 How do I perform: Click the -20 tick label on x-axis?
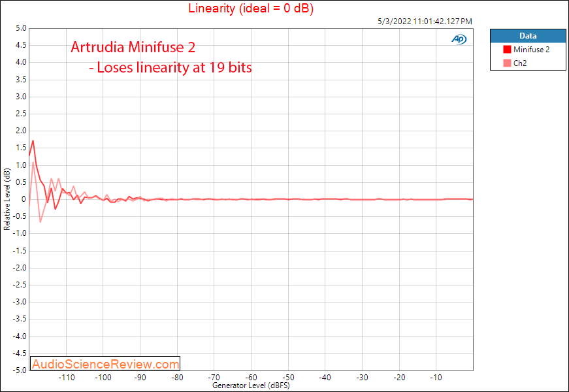tap(399, 378)
